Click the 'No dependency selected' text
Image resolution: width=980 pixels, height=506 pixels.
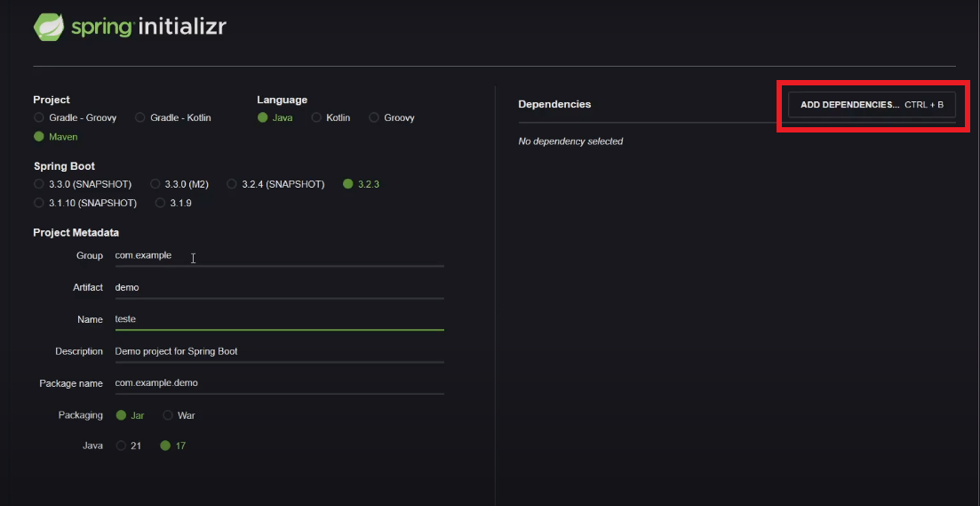570,141
